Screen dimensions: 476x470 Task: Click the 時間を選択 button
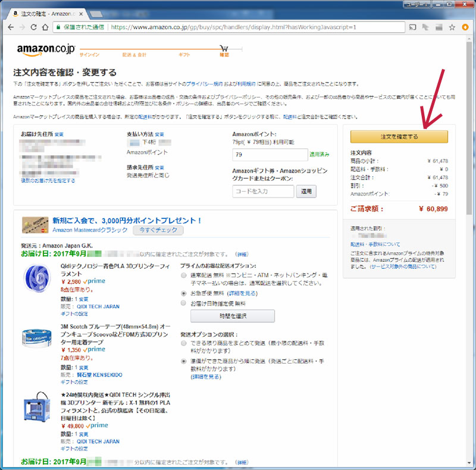[233, 316]
